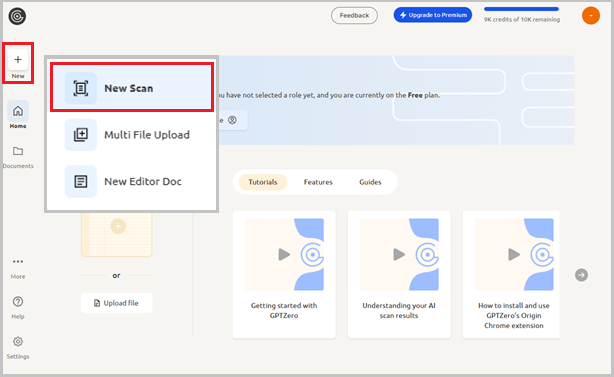
Task: Choose New Editor Doc from the menu
Action: click(132, 181)
